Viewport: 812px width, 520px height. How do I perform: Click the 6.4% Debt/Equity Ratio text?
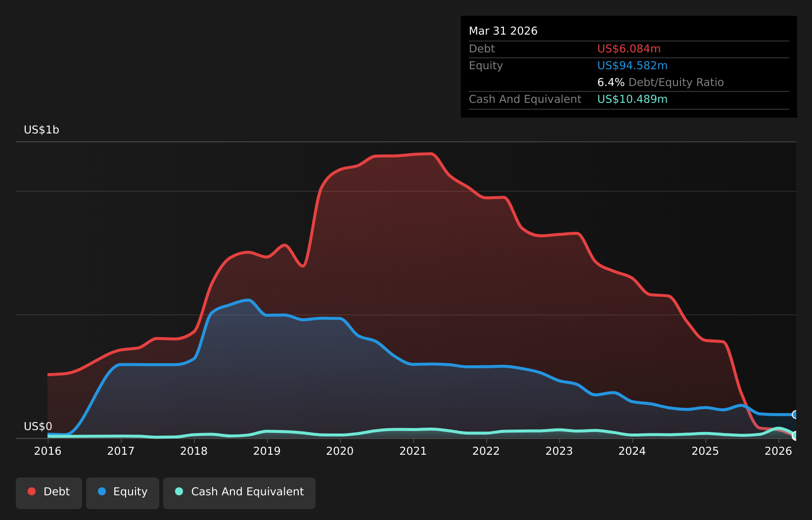click(660, 83)
